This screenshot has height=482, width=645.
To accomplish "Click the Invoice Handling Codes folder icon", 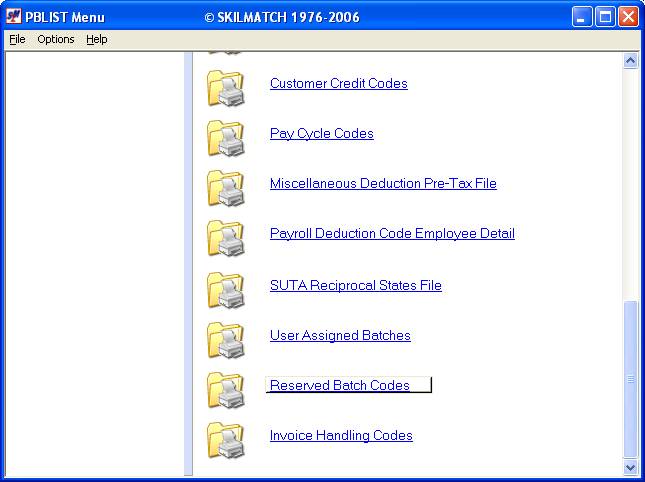I will coord(226,440).
